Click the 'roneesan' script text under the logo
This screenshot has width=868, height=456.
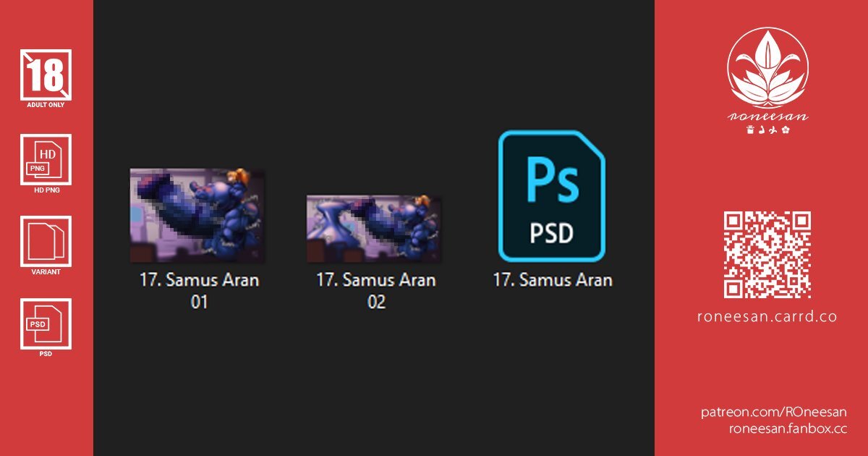767,117
